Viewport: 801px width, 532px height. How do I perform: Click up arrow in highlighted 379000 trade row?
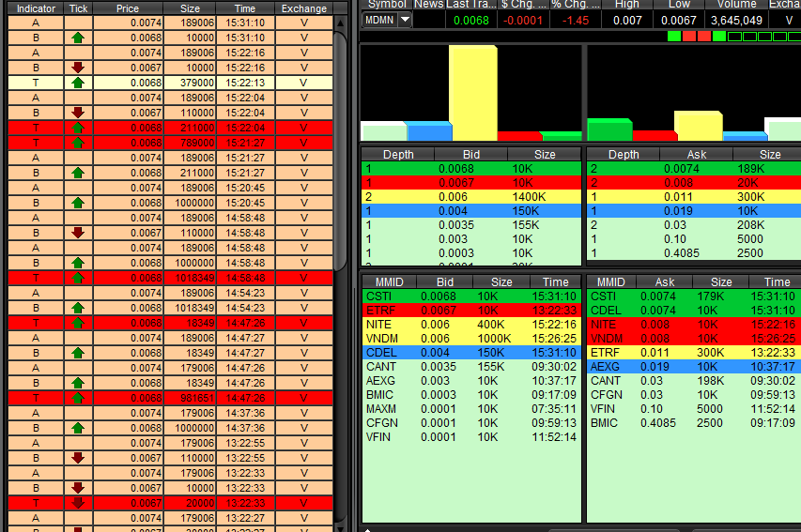(x=78, y=83)
